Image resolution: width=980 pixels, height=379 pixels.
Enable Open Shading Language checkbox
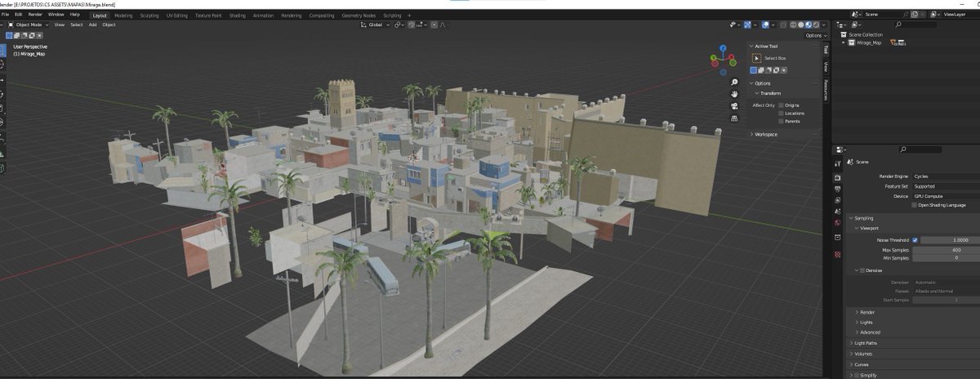[x=915, y=205]
